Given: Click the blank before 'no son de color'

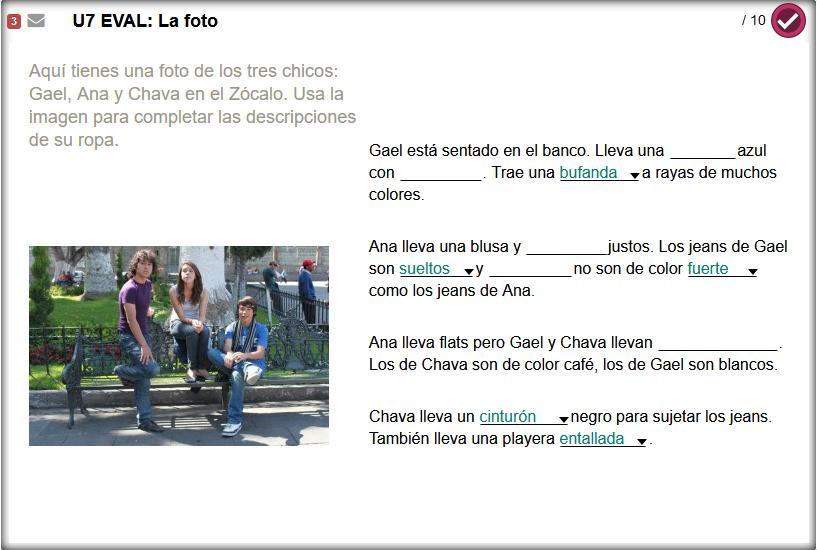Looking at the screenshot, I should pos(530,269).
